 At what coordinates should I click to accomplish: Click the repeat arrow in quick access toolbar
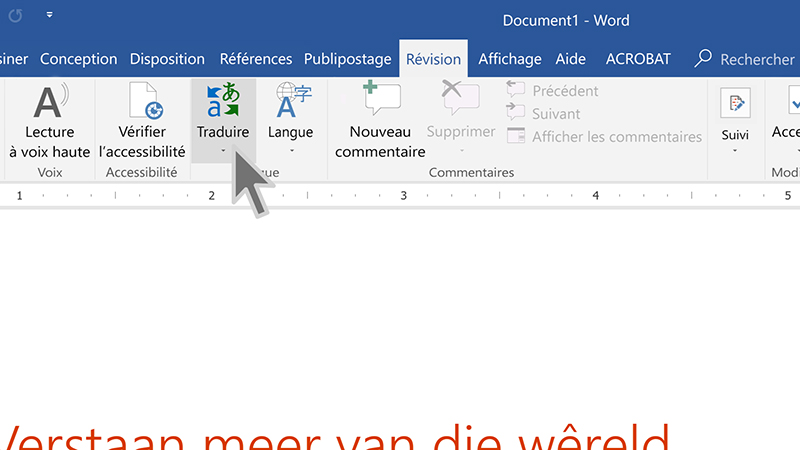15,16
